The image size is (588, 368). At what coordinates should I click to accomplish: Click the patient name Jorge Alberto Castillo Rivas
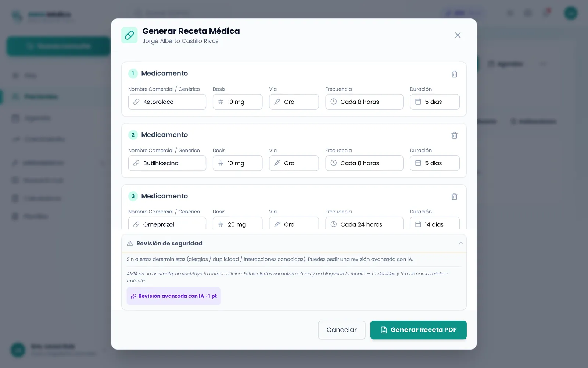point(180,41)
